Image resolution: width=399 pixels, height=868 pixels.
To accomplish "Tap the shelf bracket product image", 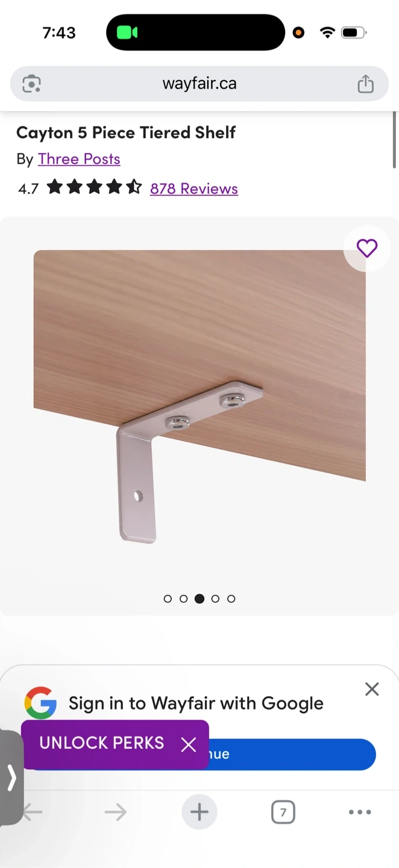I will pos(199,397).
